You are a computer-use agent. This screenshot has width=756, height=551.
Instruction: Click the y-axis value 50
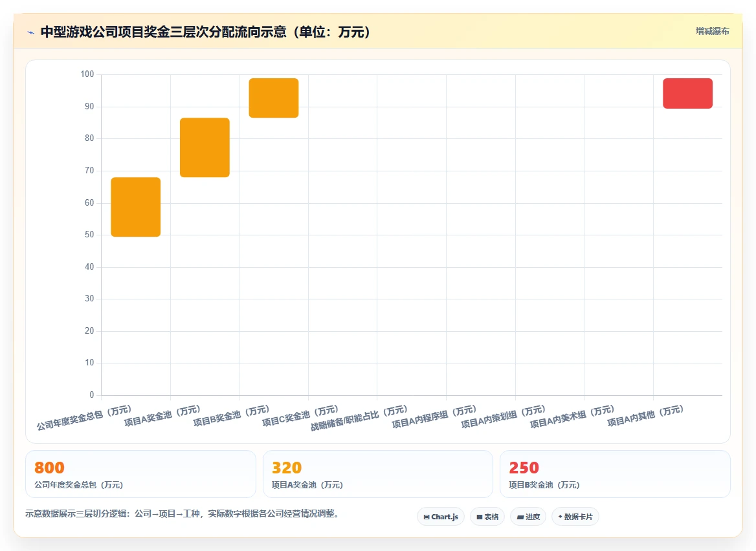pyautogui.click(x=89, y=235)
